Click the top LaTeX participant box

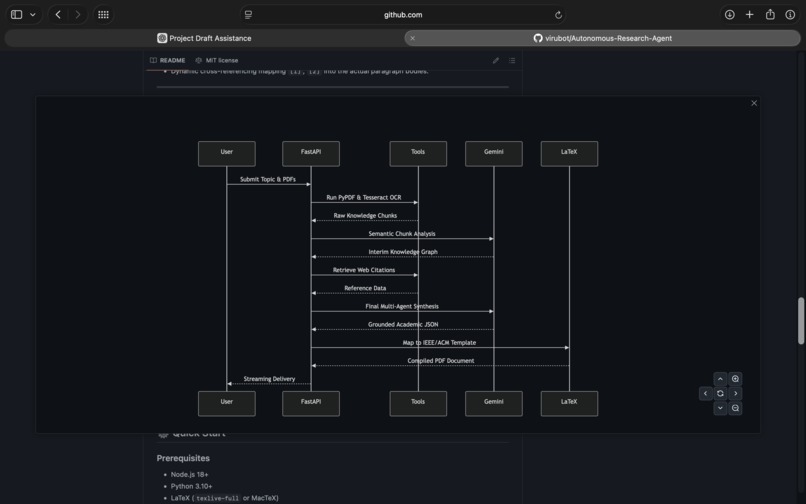pos(569,154)
